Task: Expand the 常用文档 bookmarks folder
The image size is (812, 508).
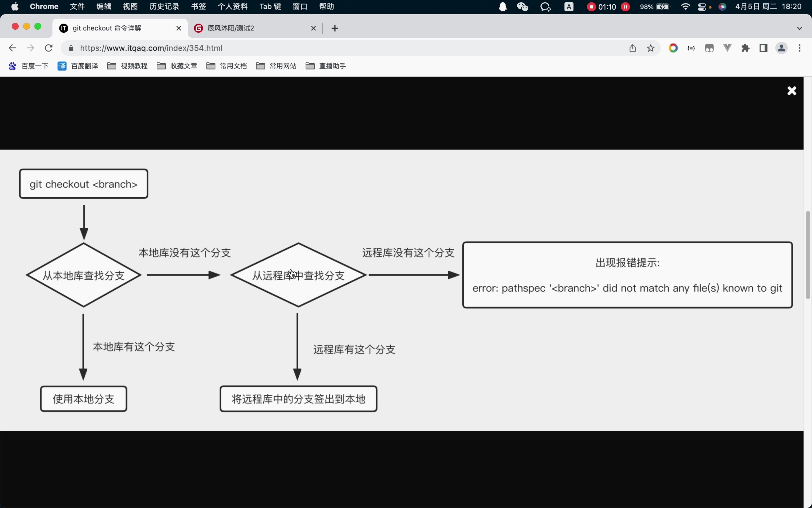Action: [x=227, y=66]
